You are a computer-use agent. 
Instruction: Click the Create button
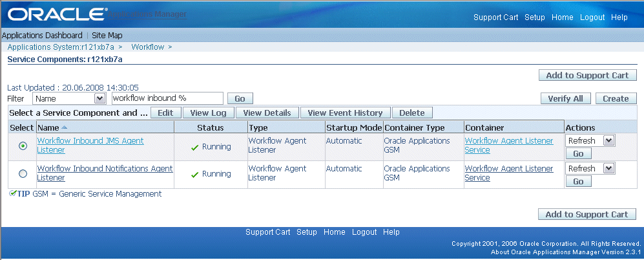pos(616,99)
